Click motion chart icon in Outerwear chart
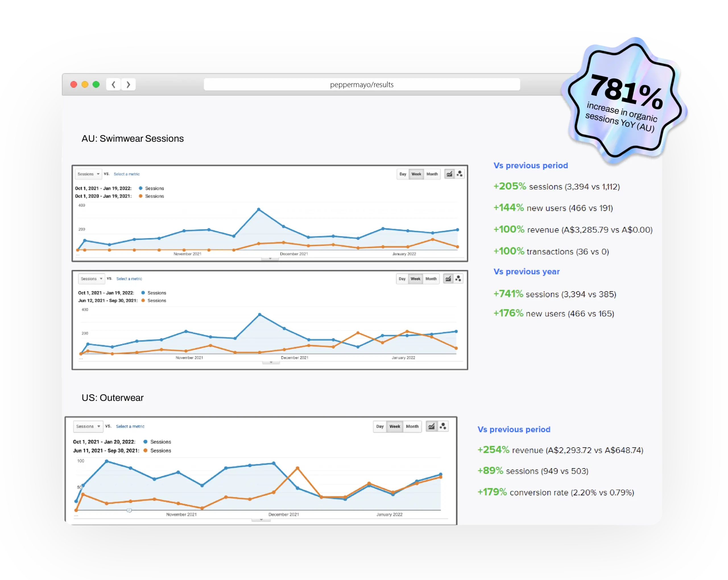 click(x=443, y=427)
